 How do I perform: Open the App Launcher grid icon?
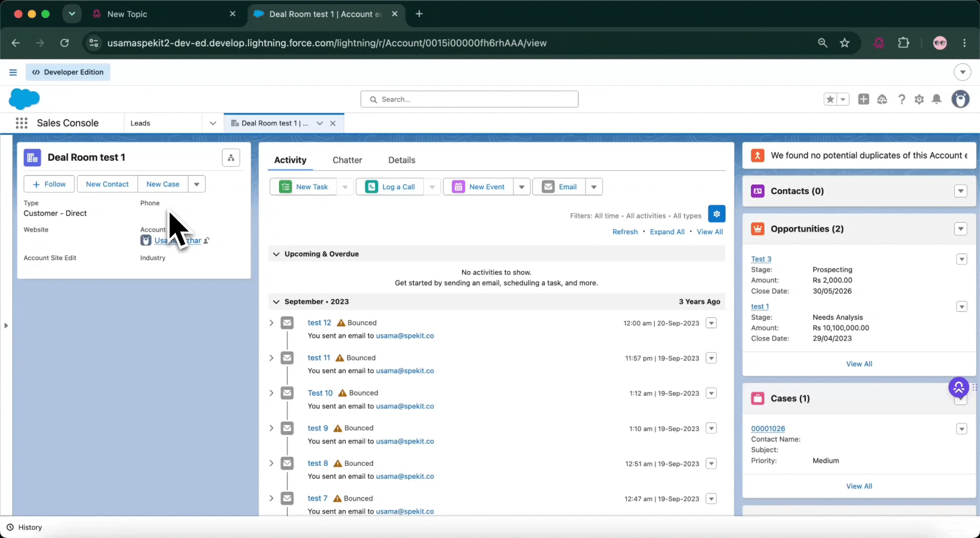click(x=21, y=123)
